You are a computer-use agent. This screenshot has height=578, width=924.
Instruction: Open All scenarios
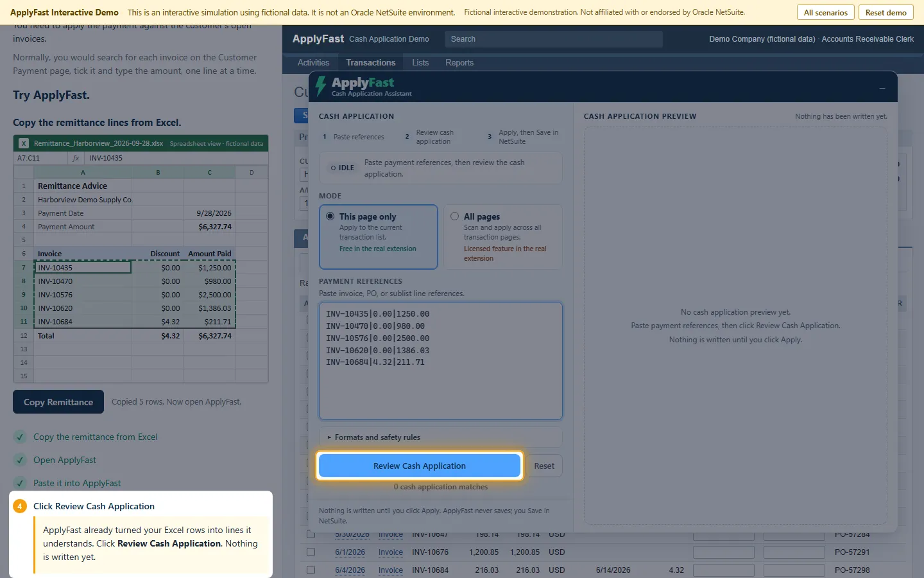coord(825,12)
